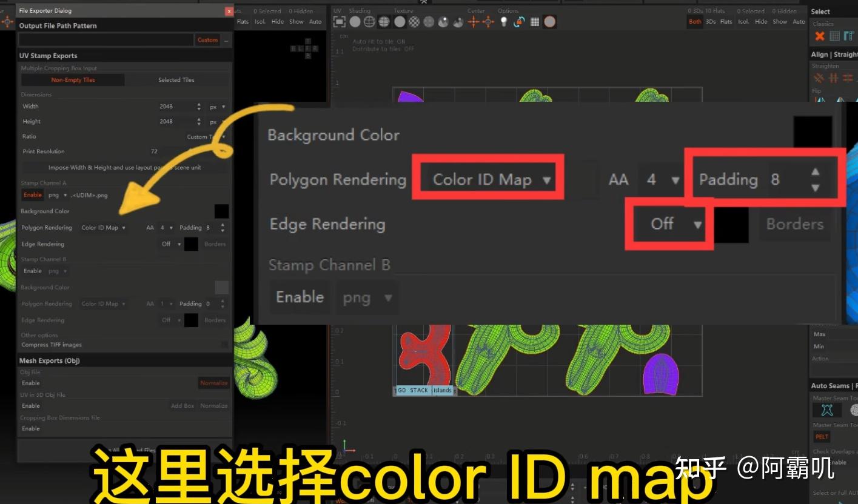Viewport: 858px width, 504px height.
Task: Click the diagonal-lines Straighten icon
Action: pyautogui.click(x=819, y=78)
